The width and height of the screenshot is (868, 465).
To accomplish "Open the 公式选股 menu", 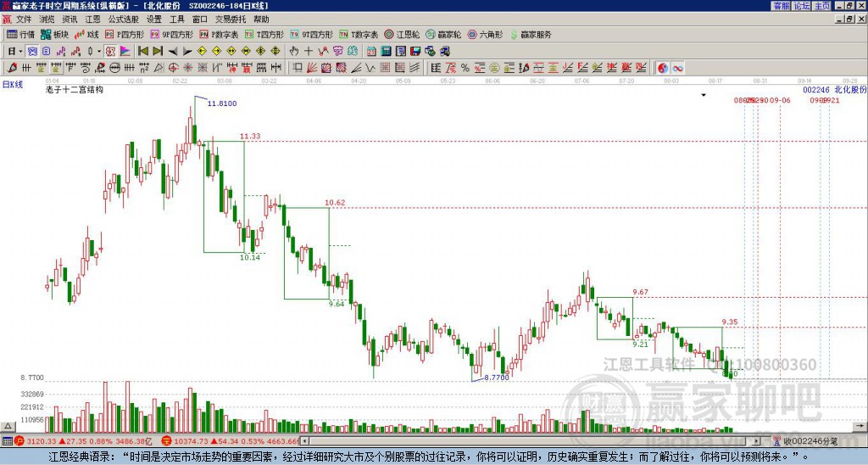I will click(x=124, y=20).
